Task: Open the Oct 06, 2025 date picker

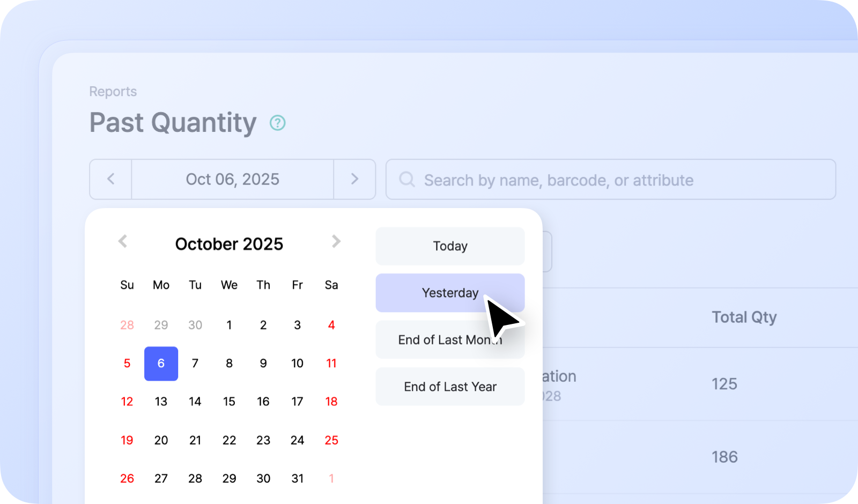Action: click(232, 179)
